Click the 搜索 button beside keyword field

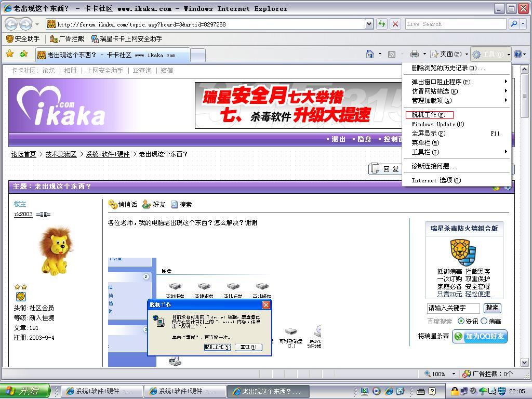tap(491, 308)
